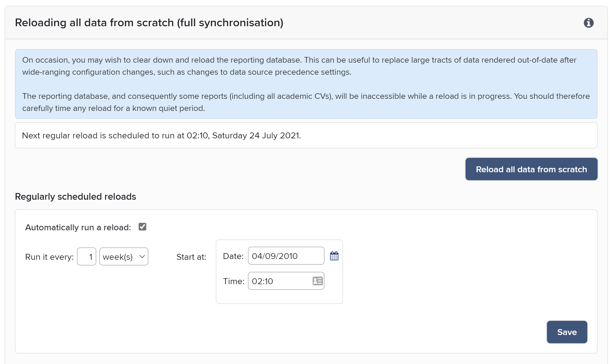The image size is (615, 364).
Task: Toggle the Automatically run a reload checkbox
Action: (x=142, y=227)
